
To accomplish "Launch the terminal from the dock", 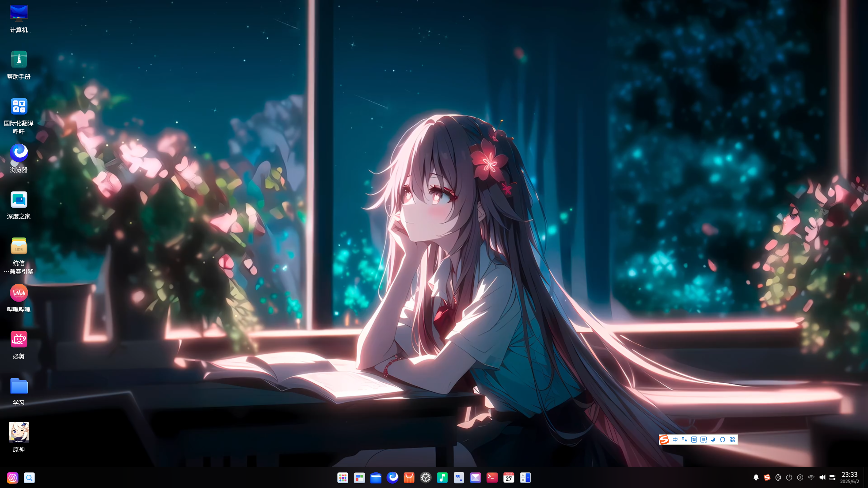I will point(492,478).
